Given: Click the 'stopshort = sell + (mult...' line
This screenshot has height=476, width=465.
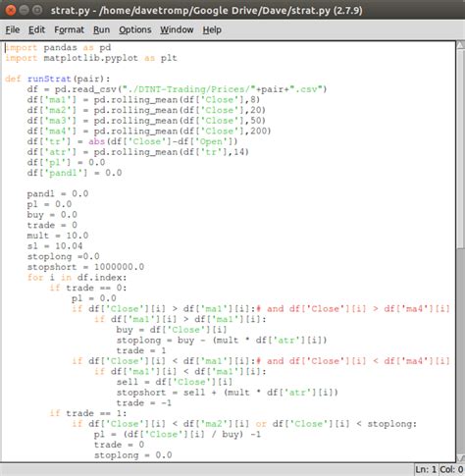Looking at the screenshot, I should 228,393.
